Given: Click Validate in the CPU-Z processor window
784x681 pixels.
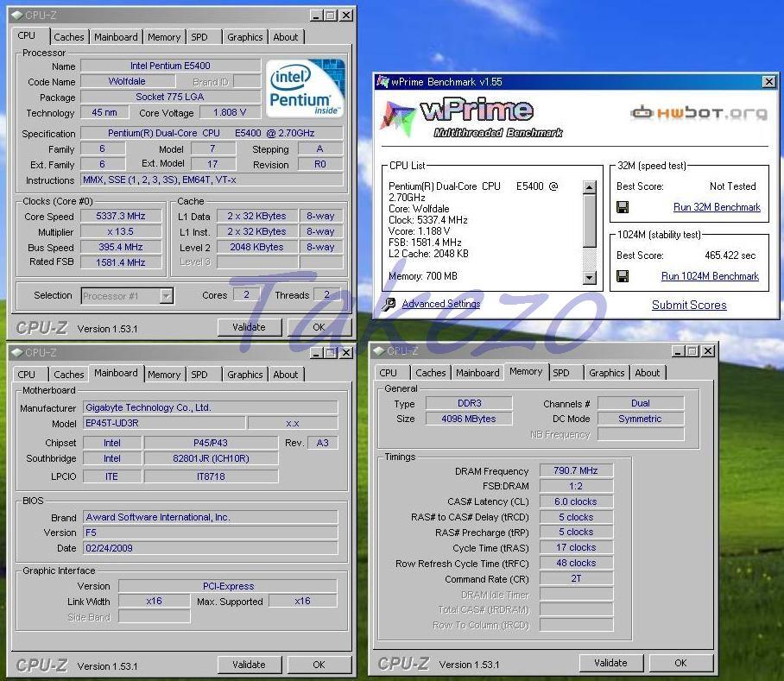Looking at the screenshot, I should pyautogui.click(x=249, y=327).
